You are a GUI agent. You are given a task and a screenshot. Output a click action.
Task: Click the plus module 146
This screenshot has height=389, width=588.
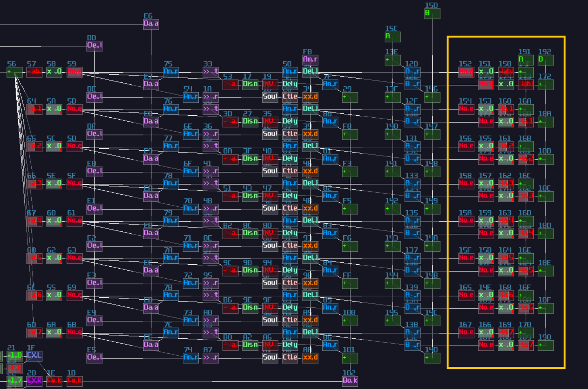click(432, 97)
